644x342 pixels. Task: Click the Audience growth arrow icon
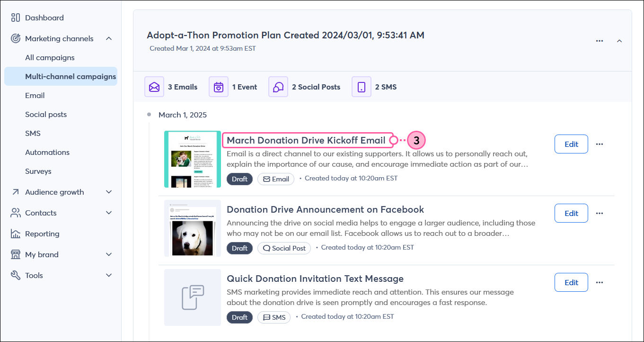pyautogui.click(x=16, y=192)
